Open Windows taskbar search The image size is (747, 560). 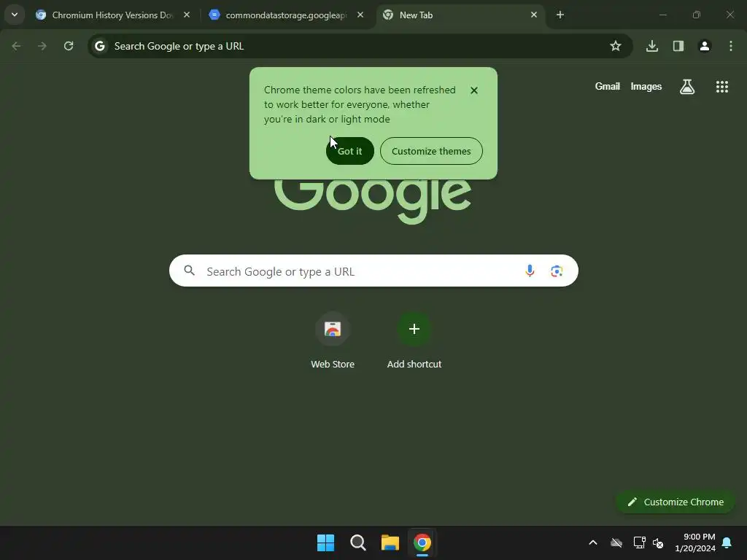[357, 542]
